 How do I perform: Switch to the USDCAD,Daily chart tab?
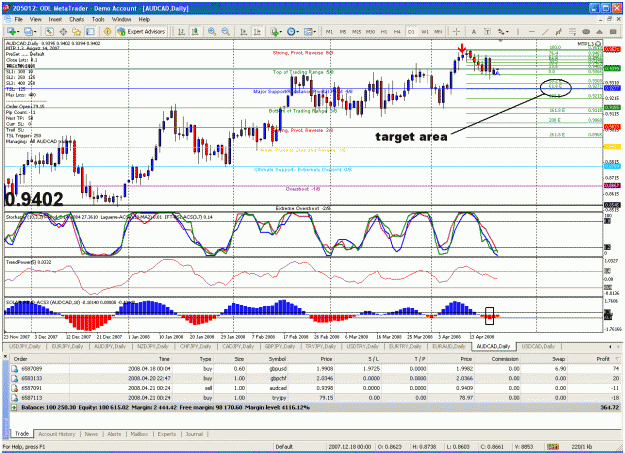(538, 346)
